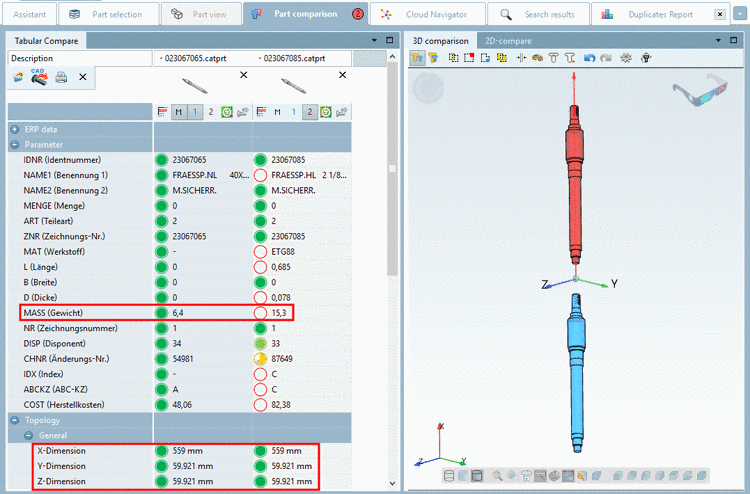Open Tabular Compare panel dropdown arrow
Image resolution: width=750 pixels, height=494 pixels.
[375, 41]
